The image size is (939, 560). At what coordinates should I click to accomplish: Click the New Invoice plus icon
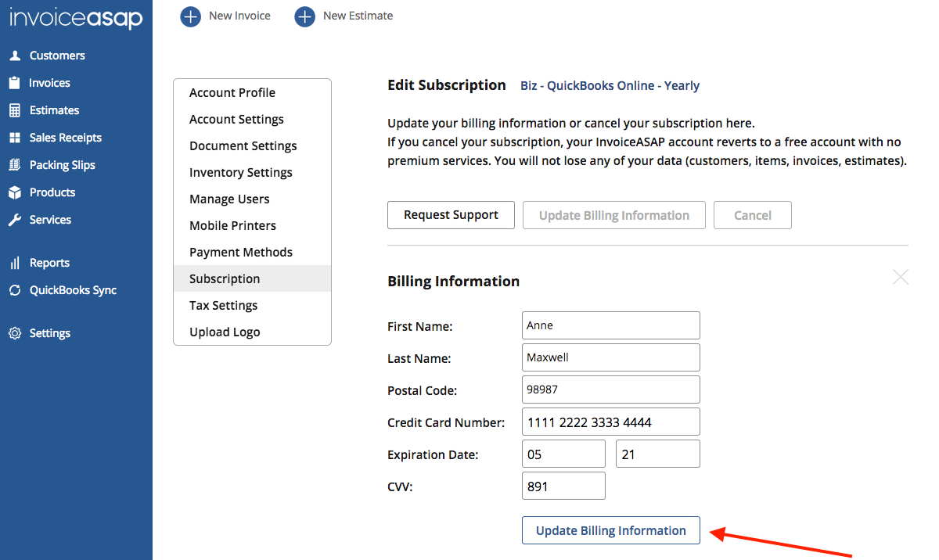pyautogui.click(x=190, y=16)
